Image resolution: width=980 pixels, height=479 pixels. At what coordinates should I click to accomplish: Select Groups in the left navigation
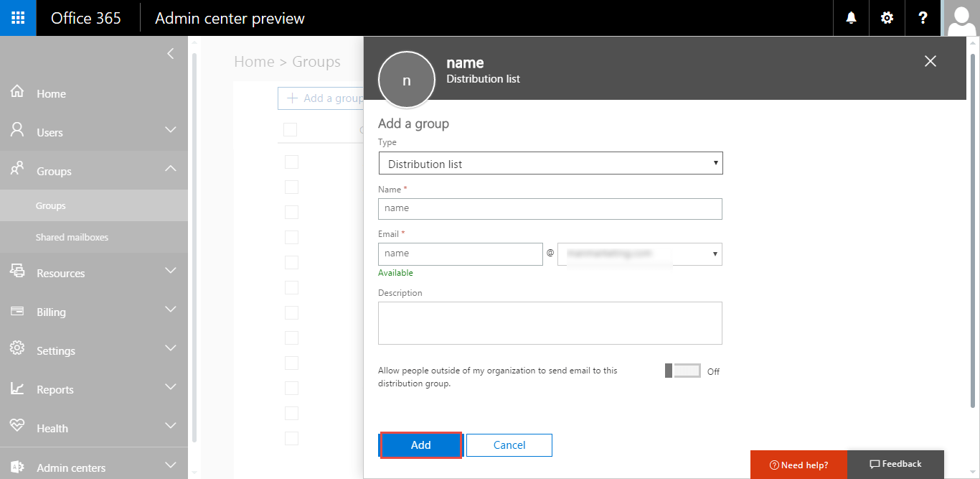click(50, 205)
